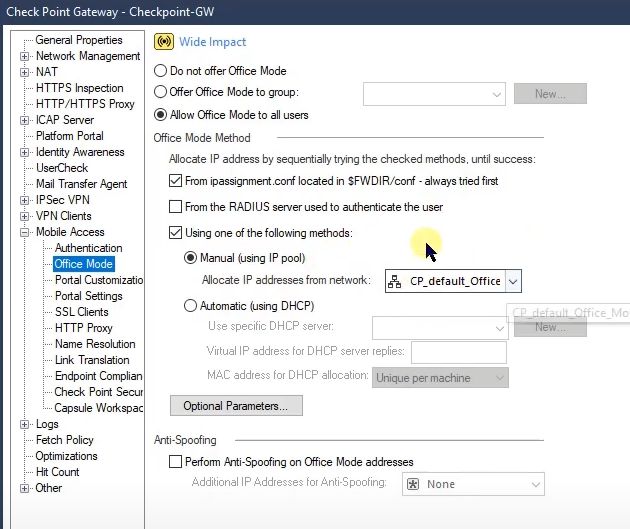Open UserCheck page
The image size is (630, 529).
pos(62,168)
